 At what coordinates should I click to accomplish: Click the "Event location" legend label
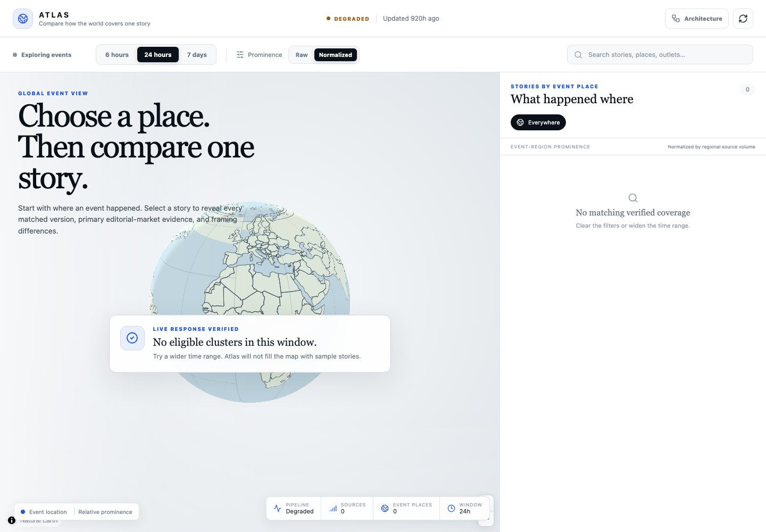coord(48,512)
